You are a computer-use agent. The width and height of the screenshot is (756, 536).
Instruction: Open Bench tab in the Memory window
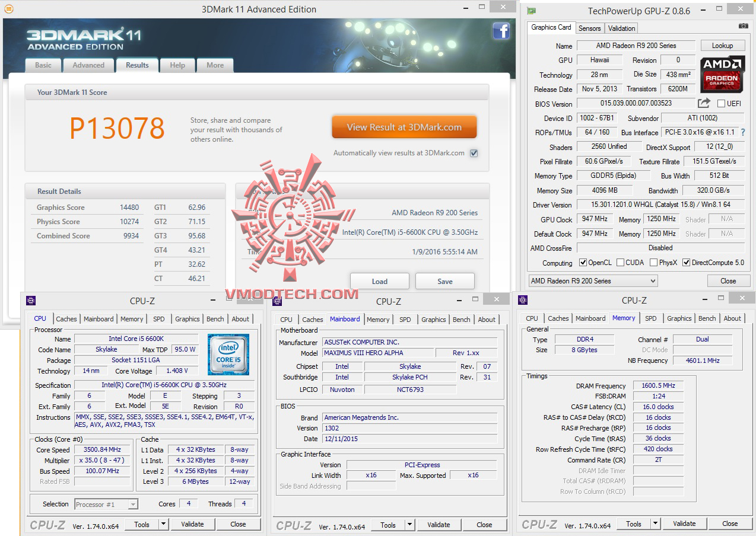tap(707, 318)
